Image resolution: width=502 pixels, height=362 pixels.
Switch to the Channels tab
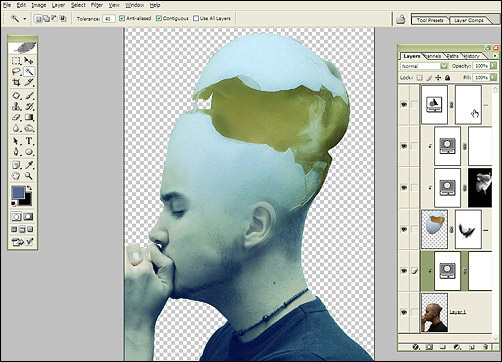(x=433, y=56)
